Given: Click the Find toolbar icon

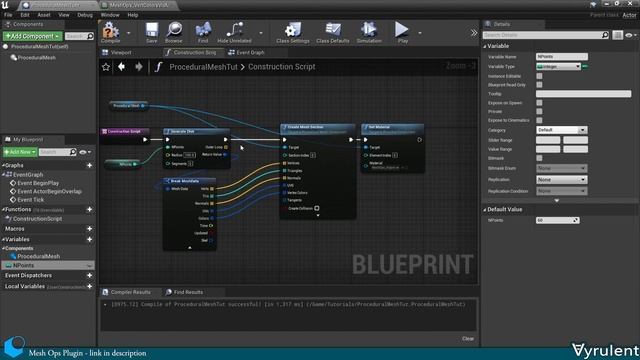Looking at the screenshot, I should coord(203,32).
